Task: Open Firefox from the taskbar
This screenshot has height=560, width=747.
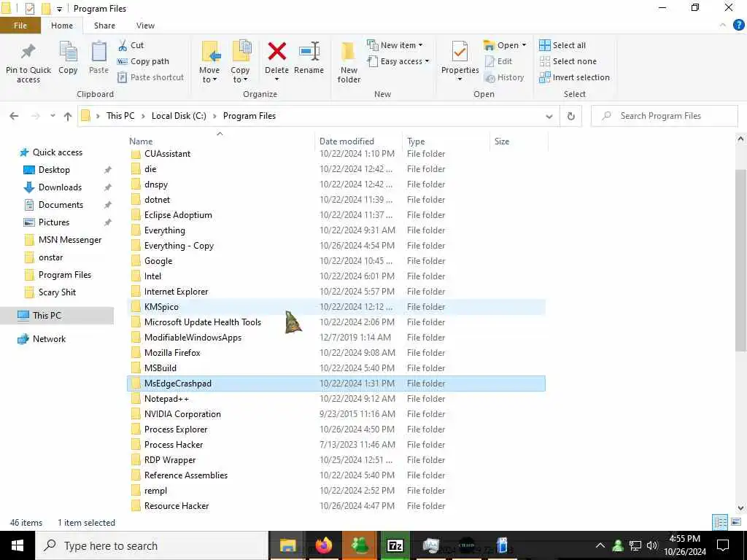Action: pyautogui.click(x=323, y=545)
